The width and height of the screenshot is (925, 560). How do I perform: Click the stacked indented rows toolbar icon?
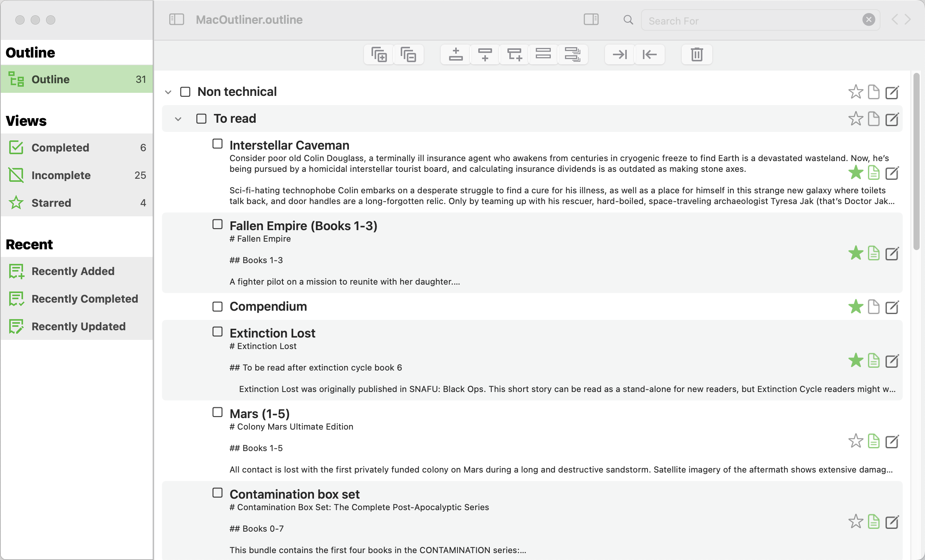coord(573,54)
